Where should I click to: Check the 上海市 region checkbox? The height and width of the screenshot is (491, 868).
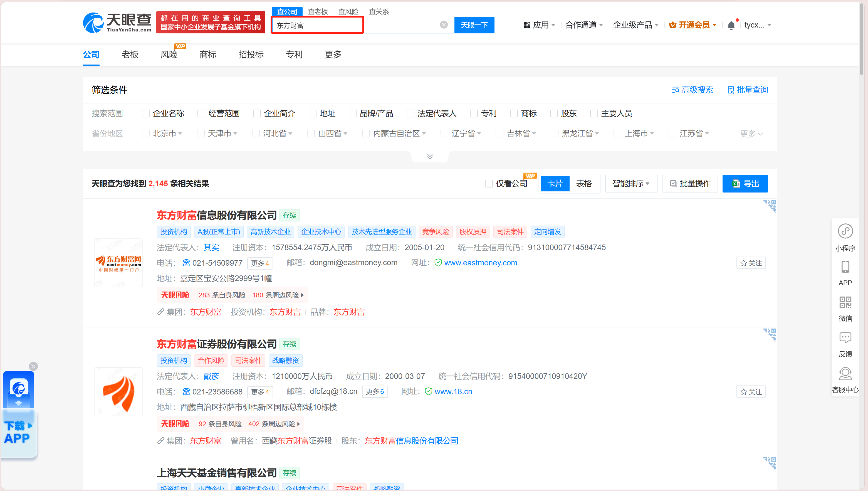tap(617, 134)
